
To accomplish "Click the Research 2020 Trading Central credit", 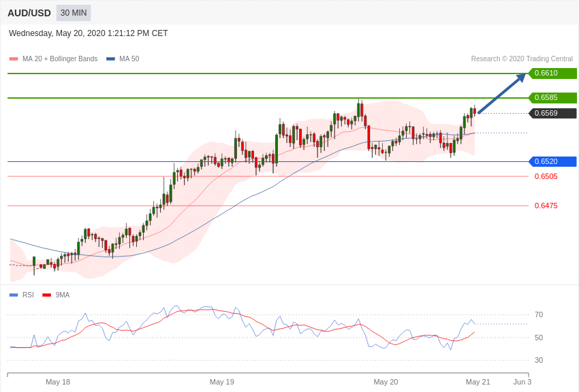I will point(522,59).
